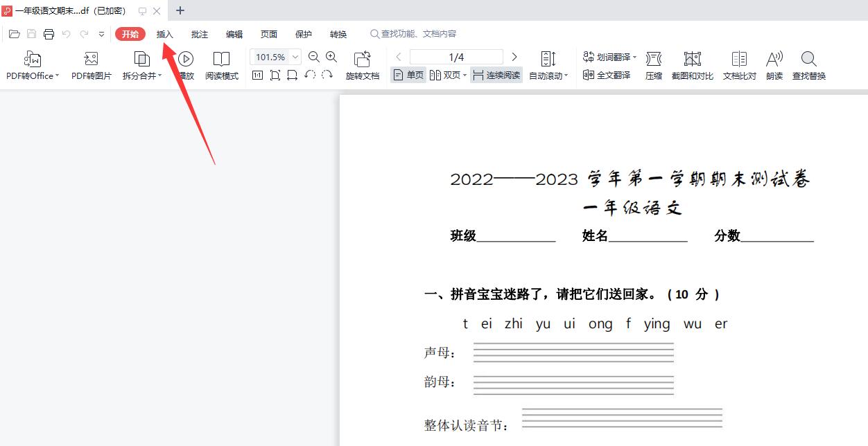Open the 保护 ribbon tab

click(303, 33)
